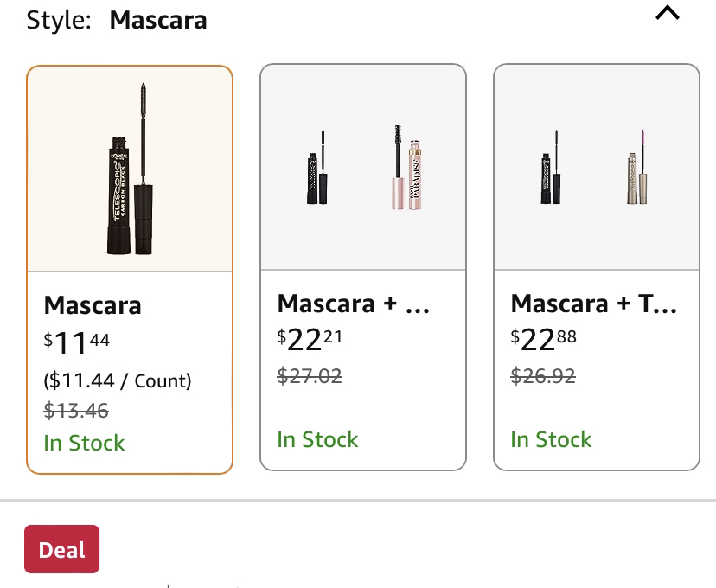The height and width of the screenshot is (588, 716).
Task: Click the $22.88 bundle price
Action: click(543, 339)
